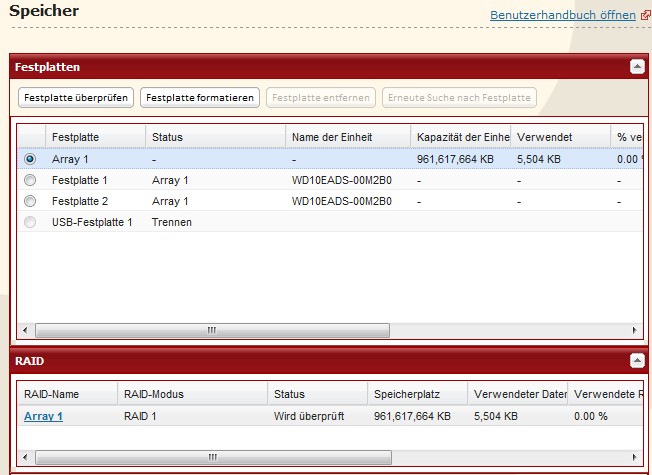Click 0.00 % value in RAID table
Viewport: 652px width, 475px height.
point(590,416)
